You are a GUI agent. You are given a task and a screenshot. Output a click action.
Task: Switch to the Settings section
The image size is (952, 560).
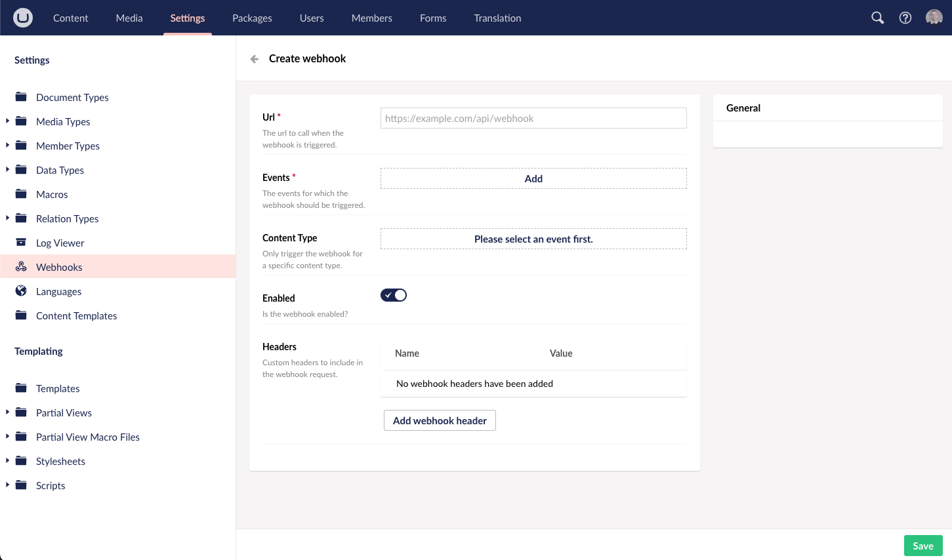(187, 18)
